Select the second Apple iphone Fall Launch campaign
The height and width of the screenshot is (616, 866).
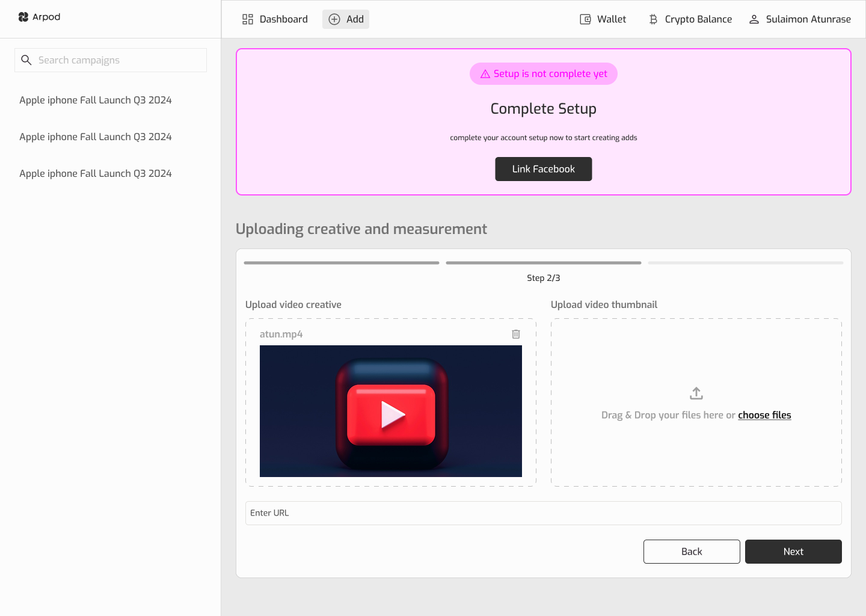coord(96,137)
